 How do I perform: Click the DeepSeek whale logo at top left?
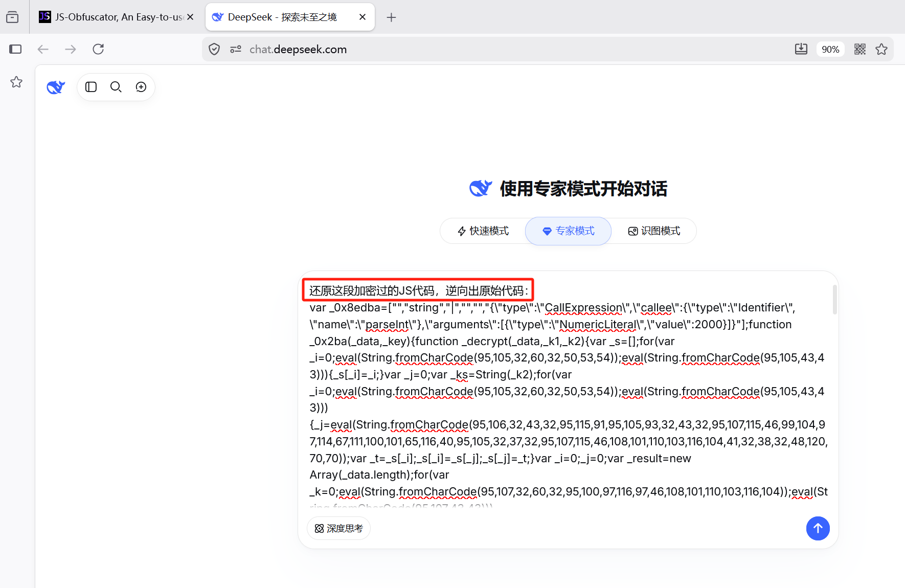tap(56, 87)
